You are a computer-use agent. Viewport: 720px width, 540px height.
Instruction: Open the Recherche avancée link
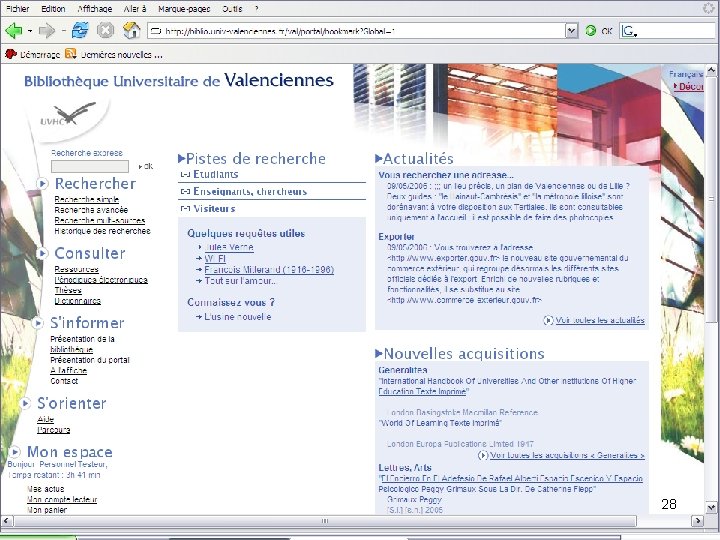click(x=91, y=210)
